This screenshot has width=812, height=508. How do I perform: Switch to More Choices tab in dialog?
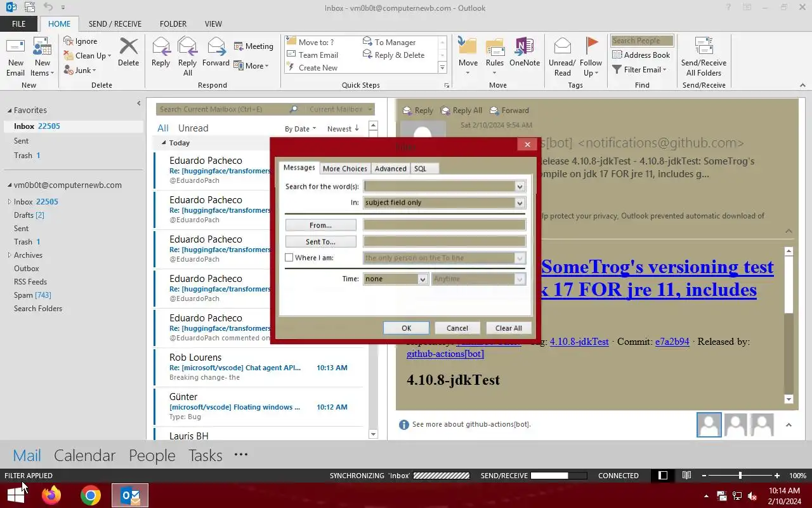click(344, 168)
